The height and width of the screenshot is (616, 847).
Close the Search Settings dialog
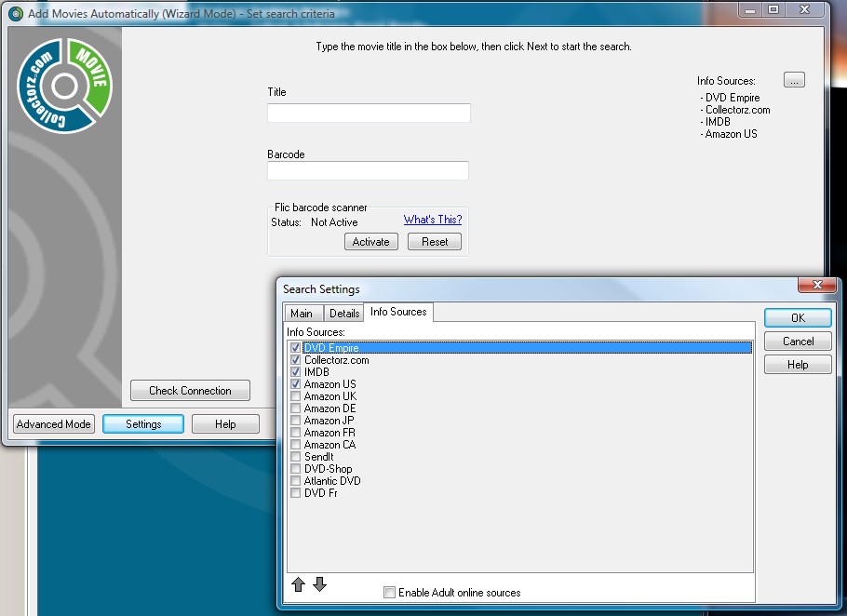pos(817,285)
